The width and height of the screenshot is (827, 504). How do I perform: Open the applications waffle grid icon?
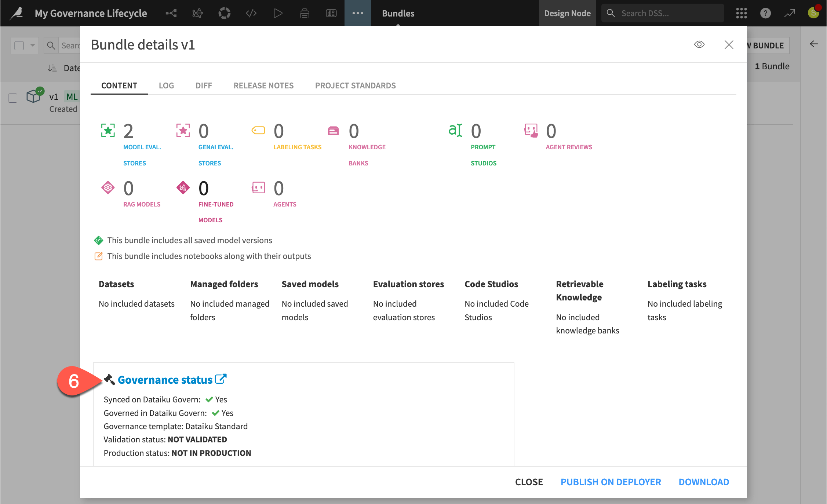(741, 13)
